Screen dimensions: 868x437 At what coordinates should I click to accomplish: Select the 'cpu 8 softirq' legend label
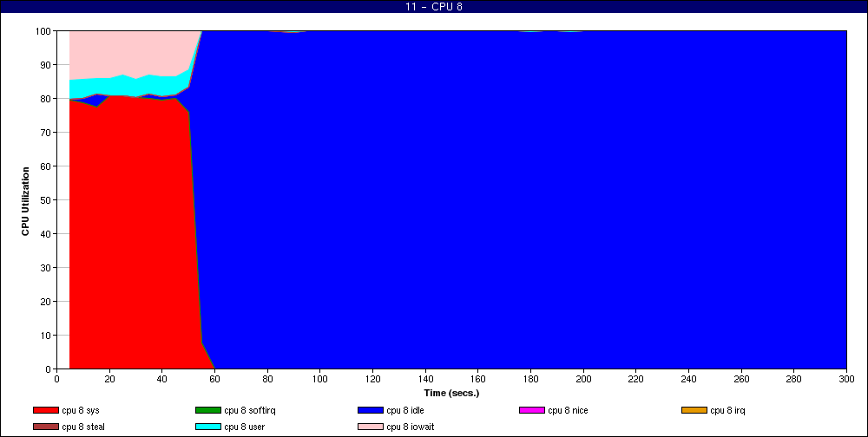click(250, 410)
